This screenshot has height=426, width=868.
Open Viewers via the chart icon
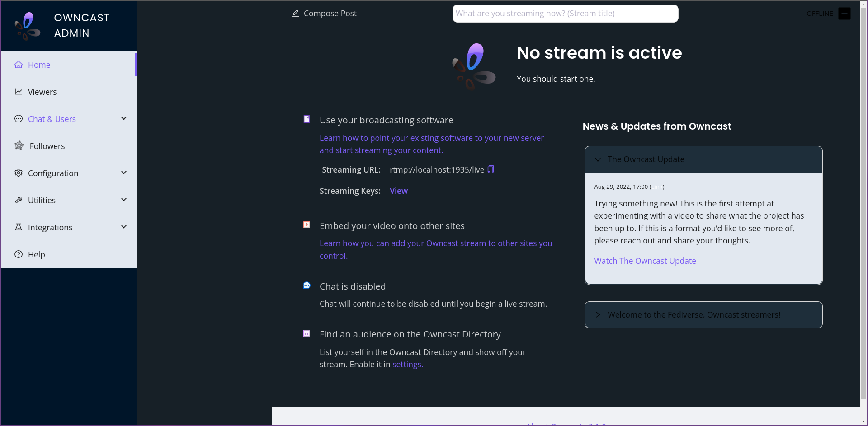tap(18, 92)
